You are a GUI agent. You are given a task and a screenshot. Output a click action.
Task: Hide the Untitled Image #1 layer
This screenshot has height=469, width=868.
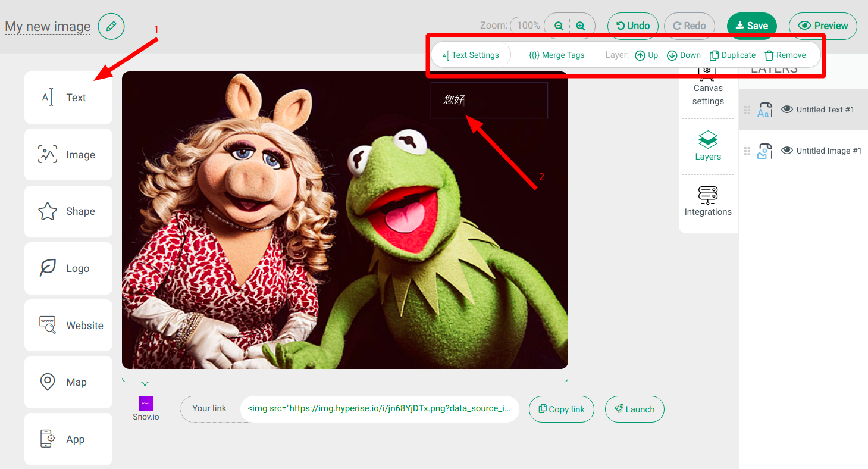(x=787, y=151)
